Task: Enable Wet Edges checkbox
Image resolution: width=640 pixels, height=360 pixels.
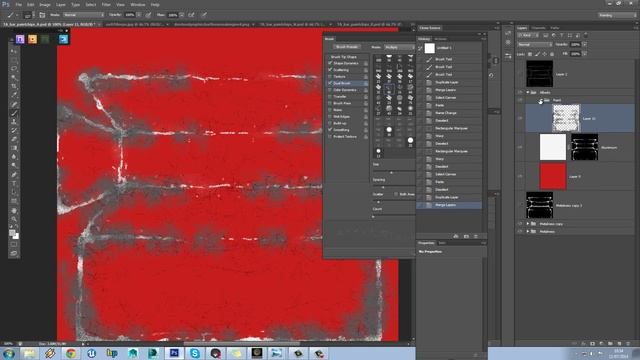Action: pyautogui.click(x=330, y=117)
